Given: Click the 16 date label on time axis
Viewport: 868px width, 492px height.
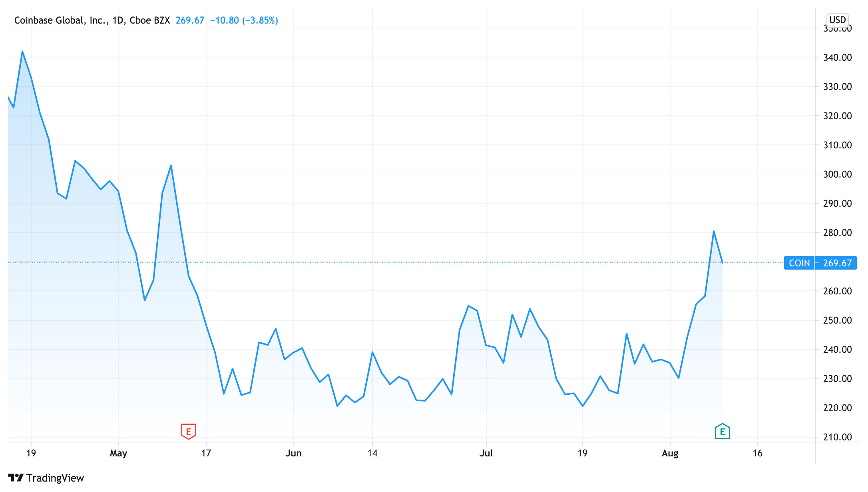Looking at the screenshot, I should click(x=758, y=454).
